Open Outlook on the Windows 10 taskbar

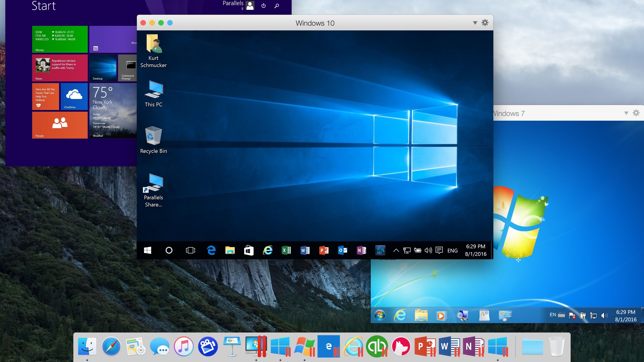coord(343,250)
